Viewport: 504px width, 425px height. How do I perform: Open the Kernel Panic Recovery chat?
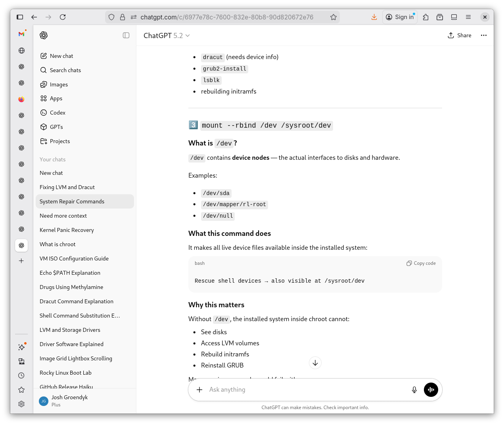tap(67, 230)
